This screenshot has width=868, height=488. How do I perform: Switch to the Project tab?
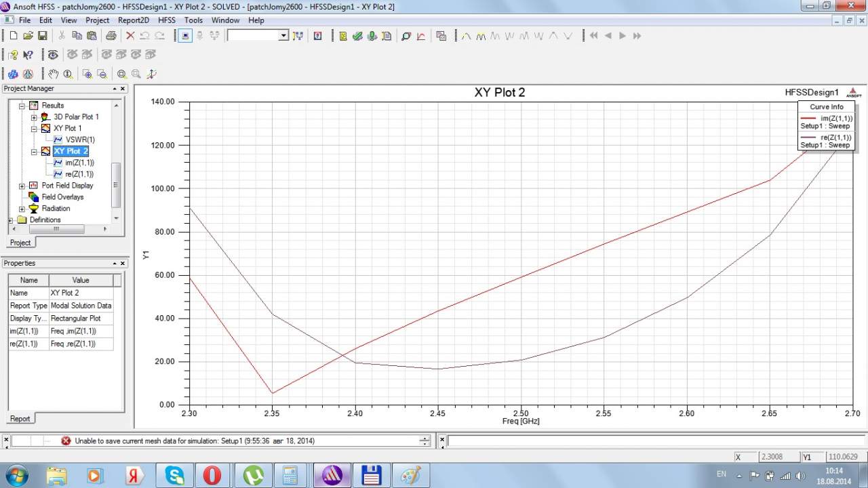(20, 243)
